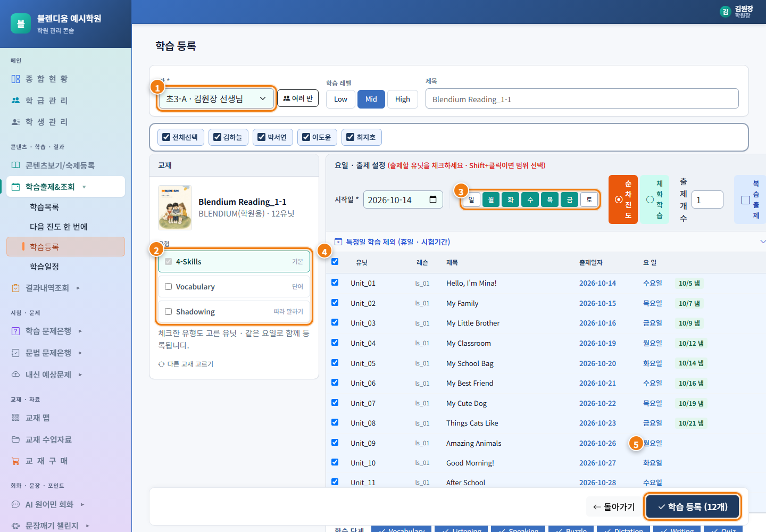Click the 학생관리 sidebar icon
The width and height of the screenshot is (766, 532).
[x=16, y=122]
